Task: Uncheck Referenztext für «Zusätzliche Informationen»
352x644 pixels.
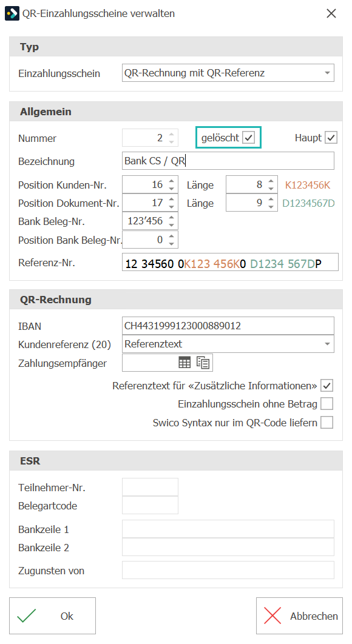Action: [x=327, y=386]
